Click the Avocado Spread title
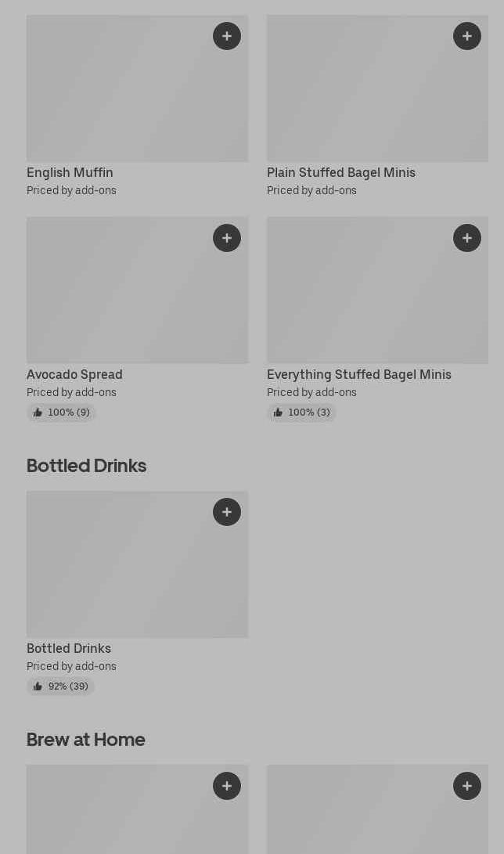The image size is (504, 854). [74, 374]
